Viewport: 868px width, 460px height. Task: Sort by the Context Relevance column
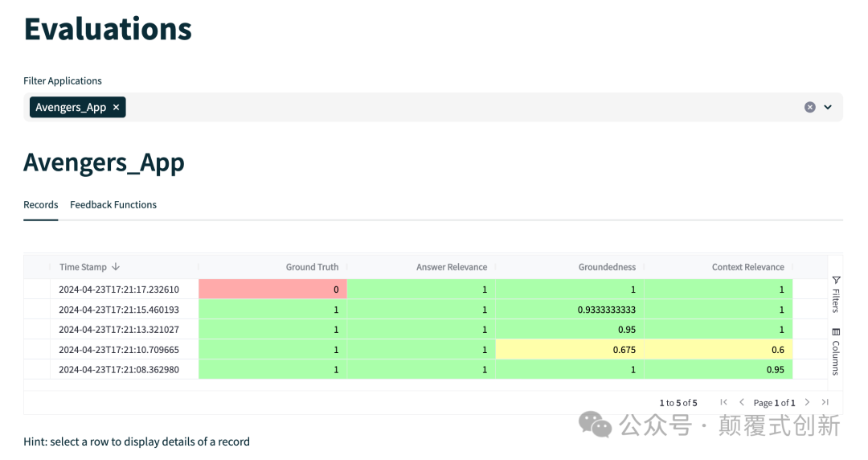pos(747,267)
